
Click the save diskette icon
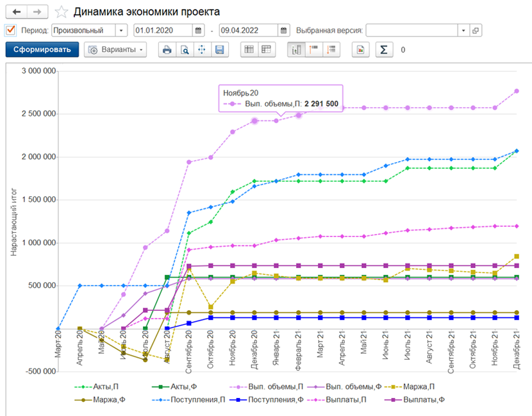[219, 50]
